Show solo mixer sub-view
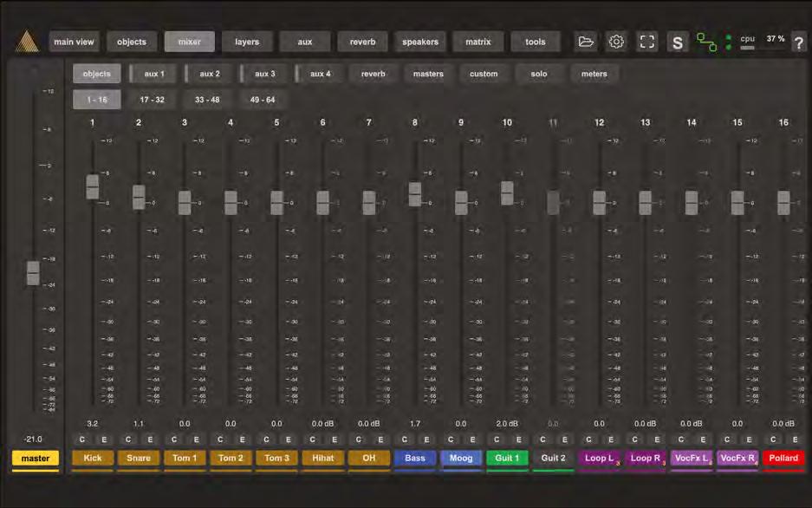Screen dimensions: 812x508 click(538, 74)
